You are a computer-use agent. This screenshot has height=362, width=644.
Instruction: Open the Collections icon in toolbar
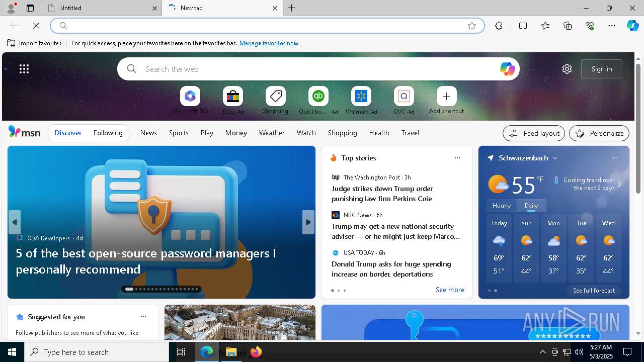(568, 26)
